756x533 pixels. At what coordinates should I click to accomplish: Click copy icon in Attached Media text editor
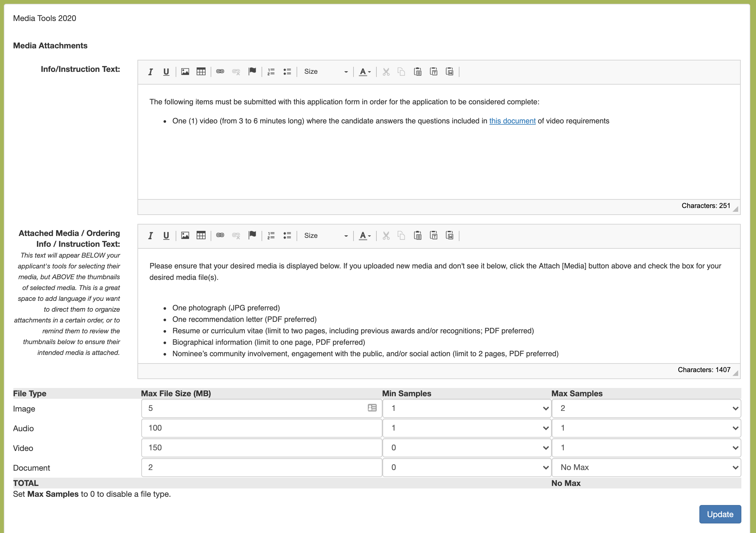[x=401, y=236]
